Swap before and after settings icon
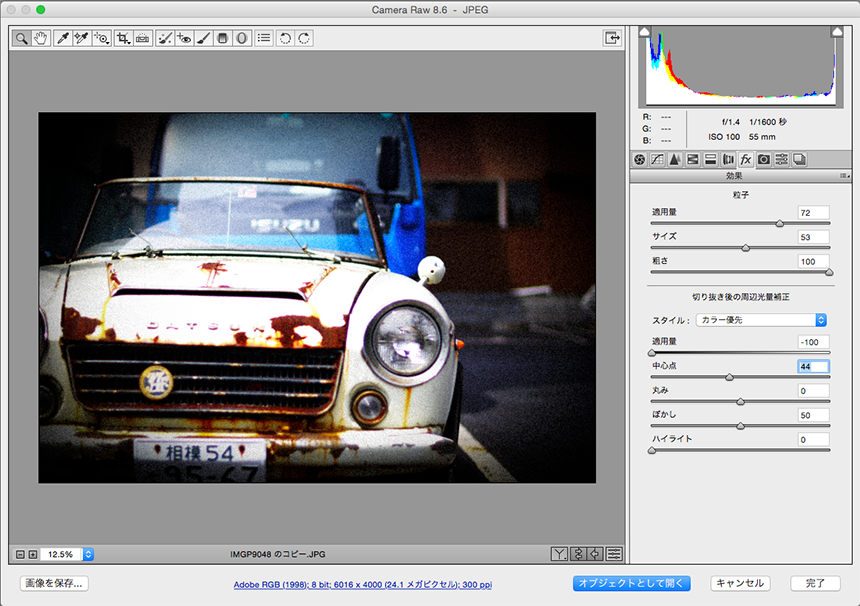Viewport: 860px width, 606px height. pyautogui.click(x=578, y=554)
